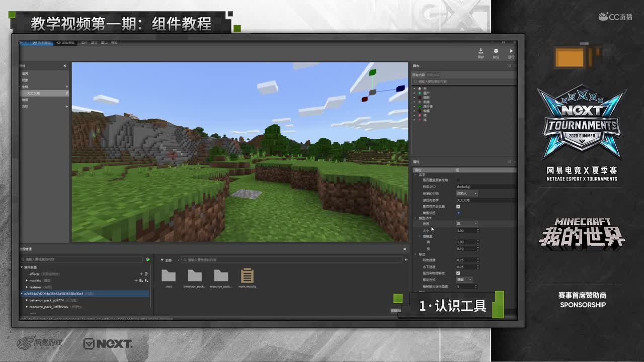Select 爬行者 in the stage list
644x362 pixels.
[428, 107]
